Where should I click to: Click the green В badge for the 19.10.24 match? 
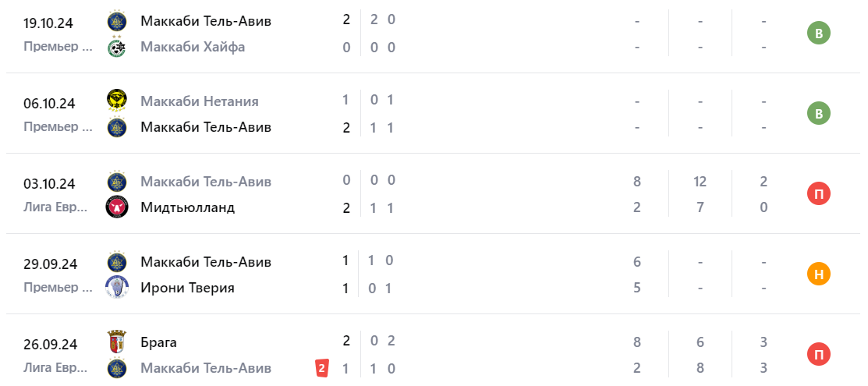[818, 34]
